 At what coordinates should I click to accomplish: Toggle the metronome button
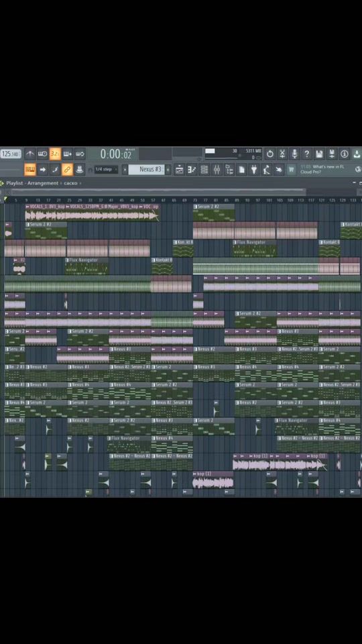tap(30, 154)
